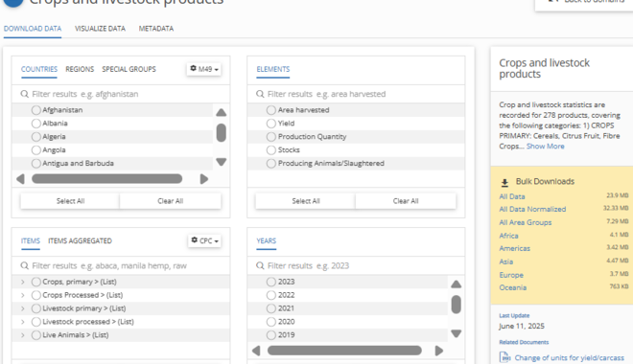Download the All Data bulk file

512,196
